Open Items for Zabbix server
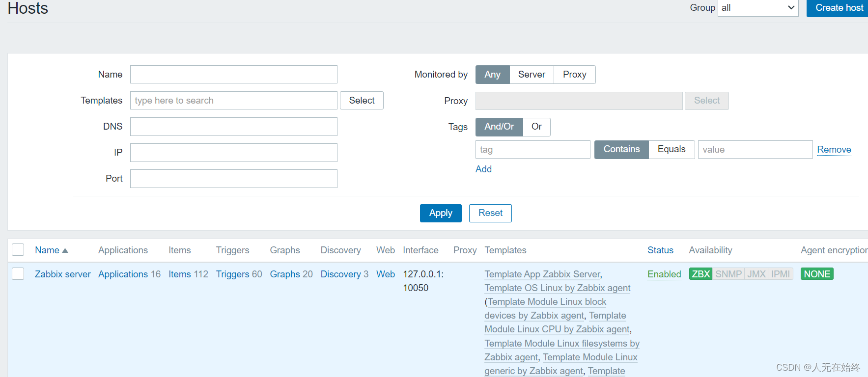Screen dimensions: 868x377 pyautogui.click(x=180, y=274)
